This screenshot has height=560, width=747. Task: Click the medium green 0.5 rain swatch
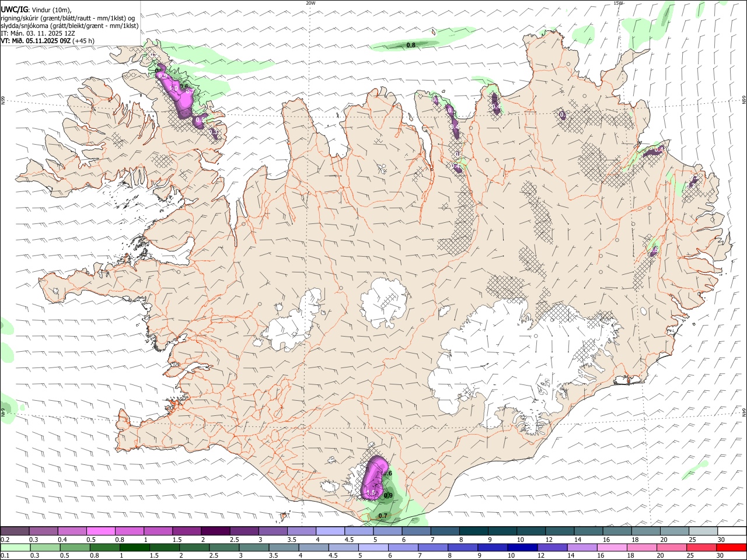click(75, 548)
